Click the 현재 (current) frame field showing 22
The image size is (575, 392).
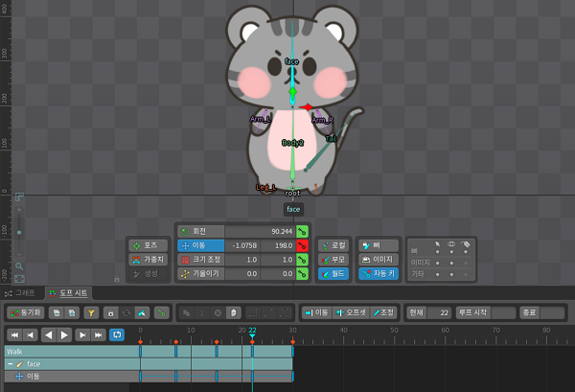coord(439,312)
